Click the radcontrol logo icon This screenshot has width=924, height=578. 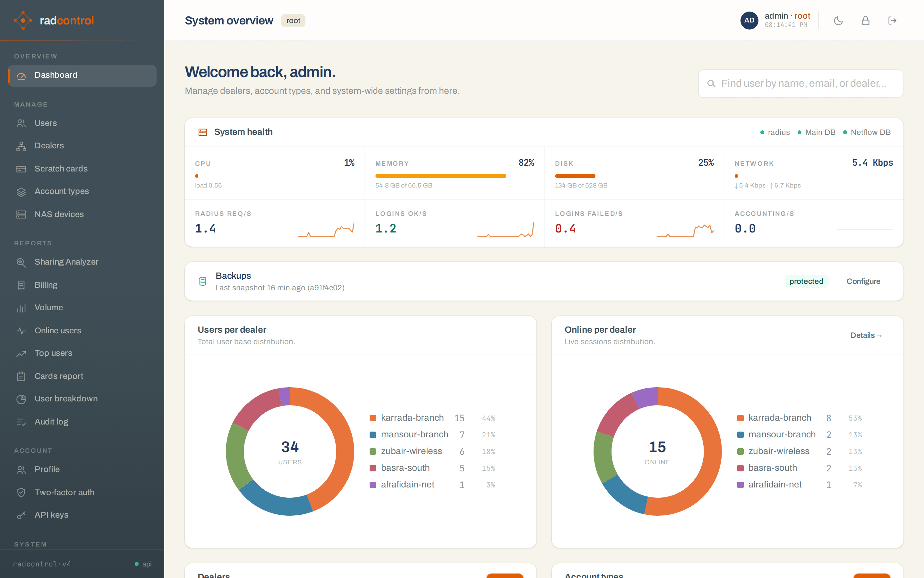coord(23,20)
